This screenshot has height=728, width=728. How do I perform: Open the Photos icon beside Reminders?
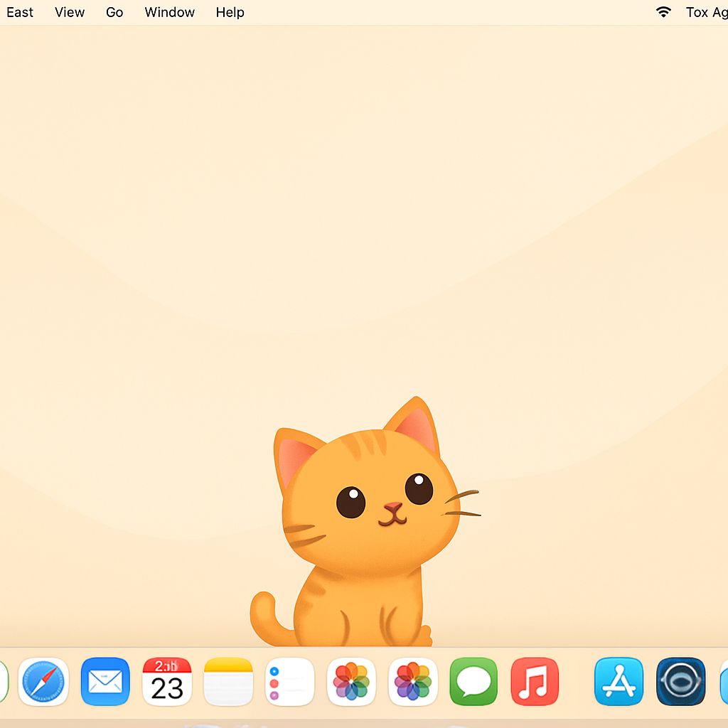pyautogui.click(x=351, y=681)
